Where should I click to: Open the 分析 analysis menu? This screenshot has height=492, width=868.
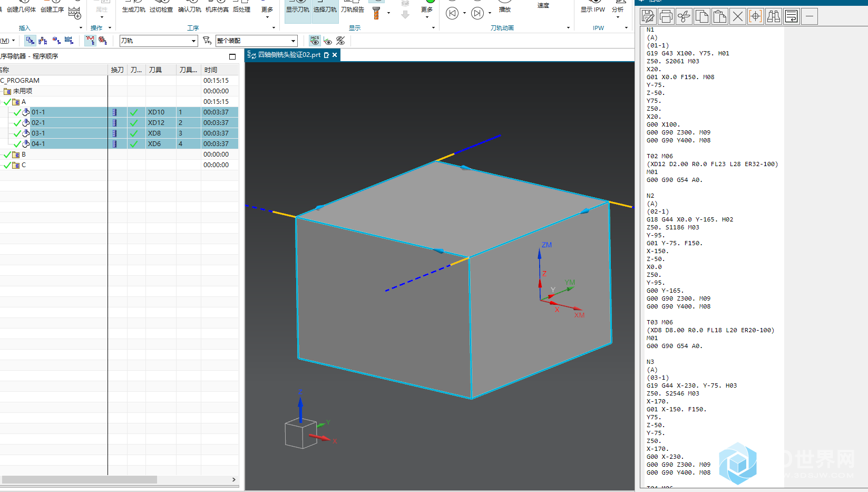(618, 11)
